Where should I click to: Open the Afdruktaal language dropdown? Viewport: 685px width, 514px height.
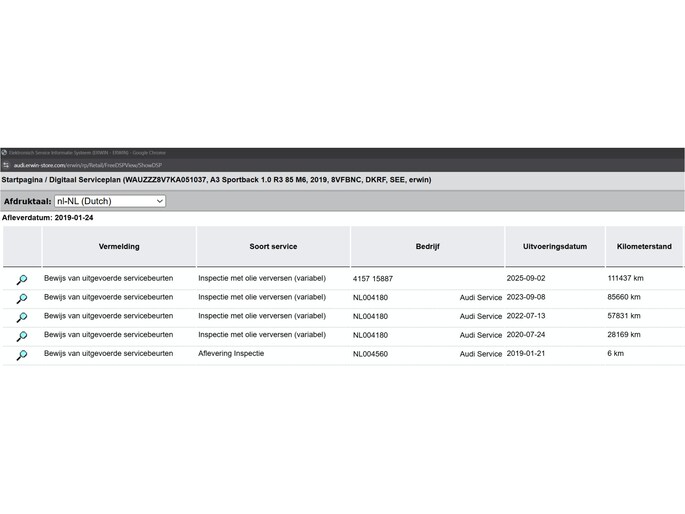(x=109, y=201)
